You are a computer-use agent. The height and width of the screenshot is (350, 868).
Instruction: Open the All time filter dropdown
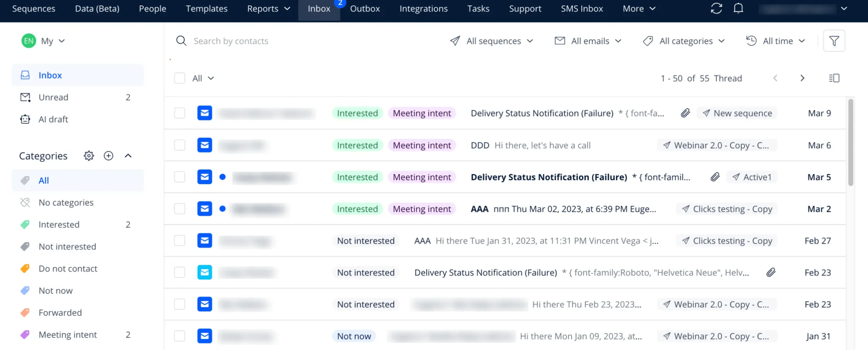point(776,41)
